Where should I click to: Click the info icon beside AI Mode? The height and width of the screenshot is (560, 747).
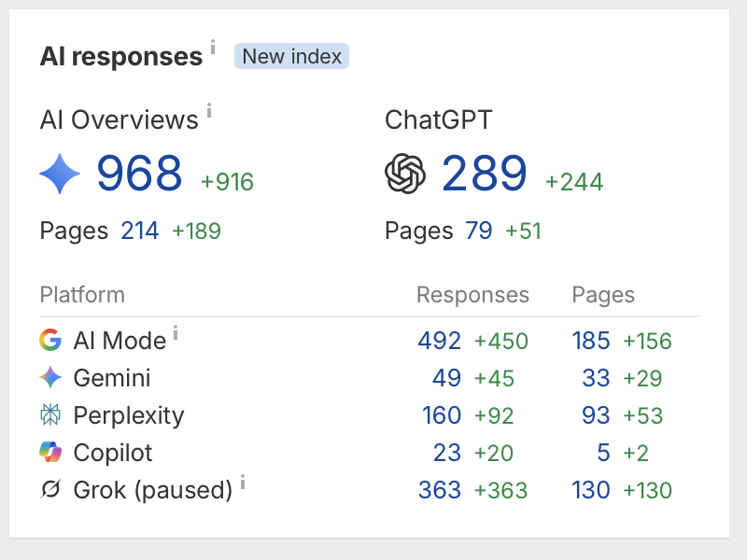pos(176,332)
